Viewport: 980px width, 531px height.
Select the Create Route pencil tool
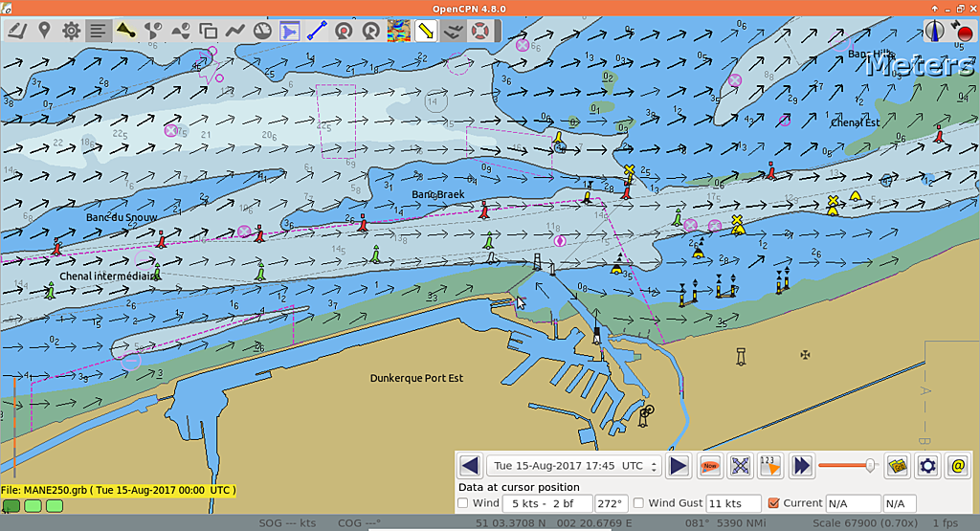pos(17,30)
